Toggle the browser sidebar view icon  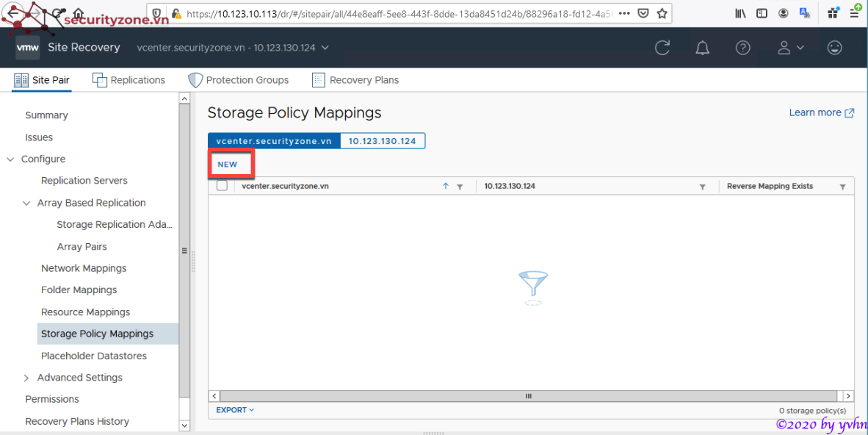[762, 14]
